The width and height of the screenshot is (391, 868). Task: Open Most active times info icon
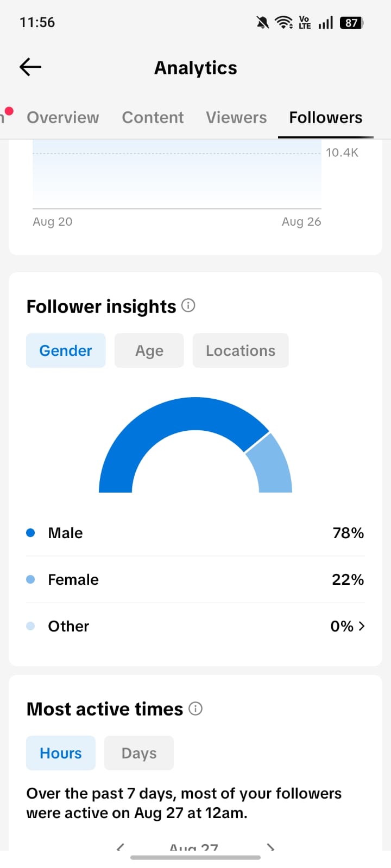[x=195, y=709]
